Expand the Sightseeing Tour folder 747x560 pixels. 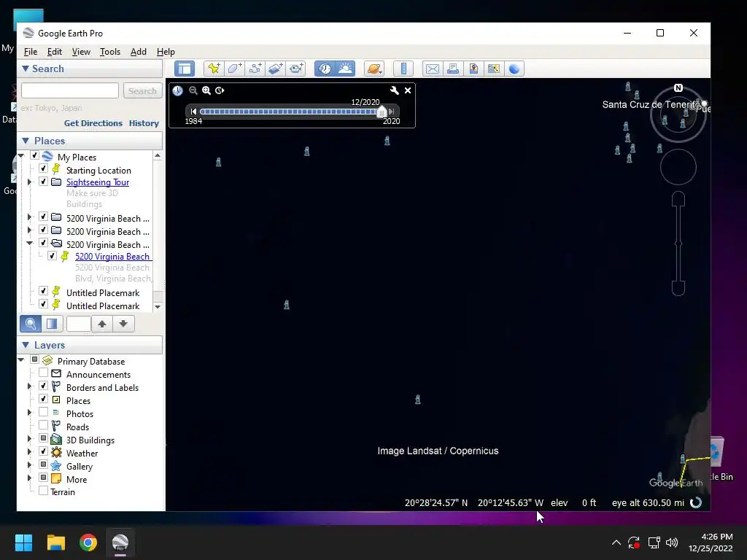pyautogui.click(x=29, y=182)
